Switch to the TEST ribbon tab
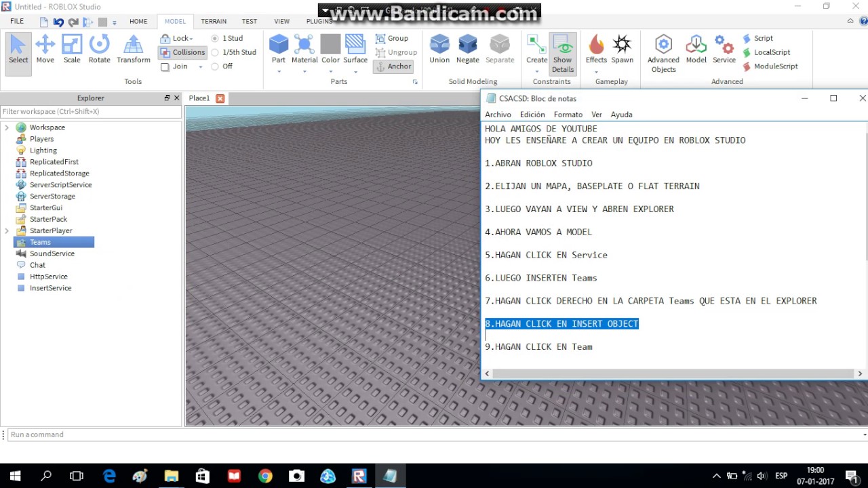 (249, 22)
